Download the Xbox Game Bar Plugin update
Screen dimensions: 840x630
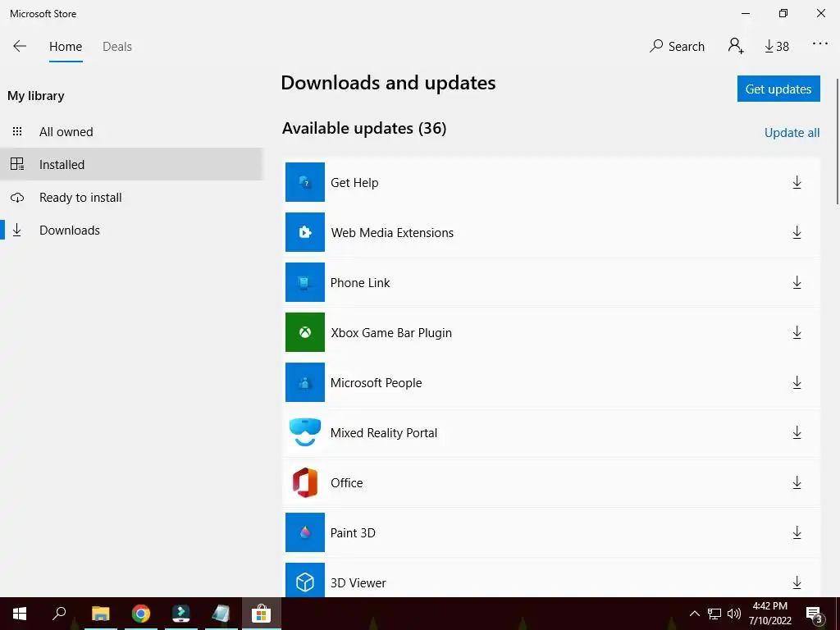tap(797, 333)
